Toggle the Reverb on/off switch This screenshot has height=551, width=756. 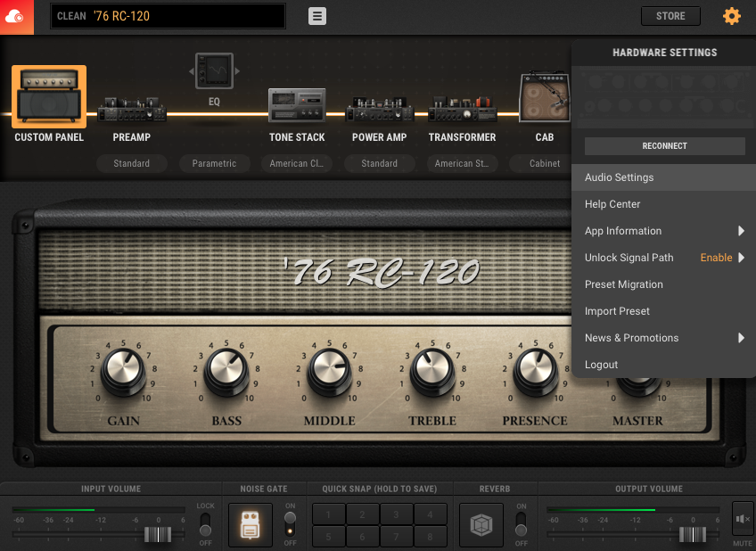(522, 524)
